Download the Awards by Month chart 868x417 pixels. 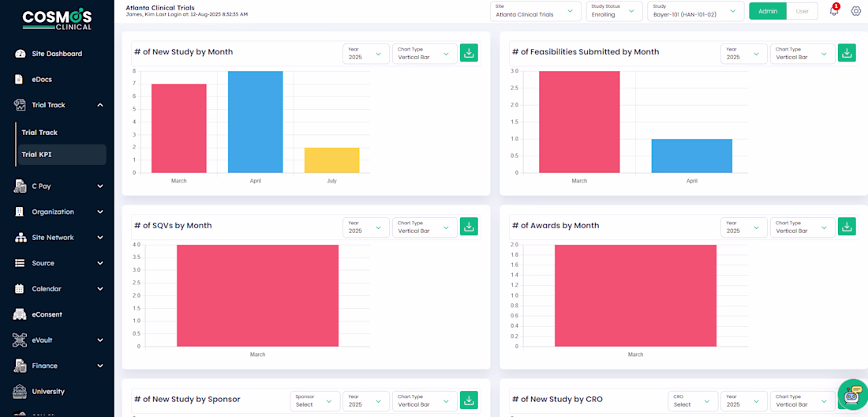[x=847, y=227]
